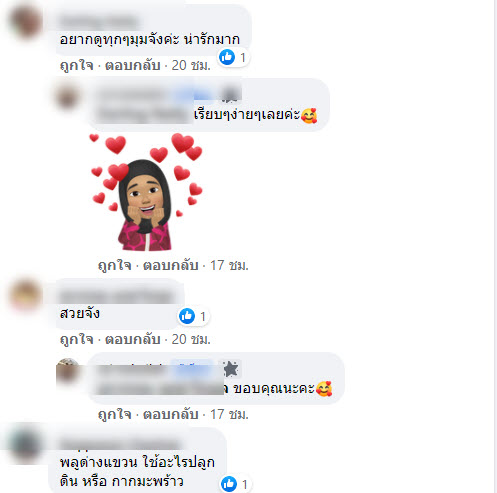Click the '17 ชม.' timestamp under the sticker
Screen dimensions: 497x493
click(229, 265)
